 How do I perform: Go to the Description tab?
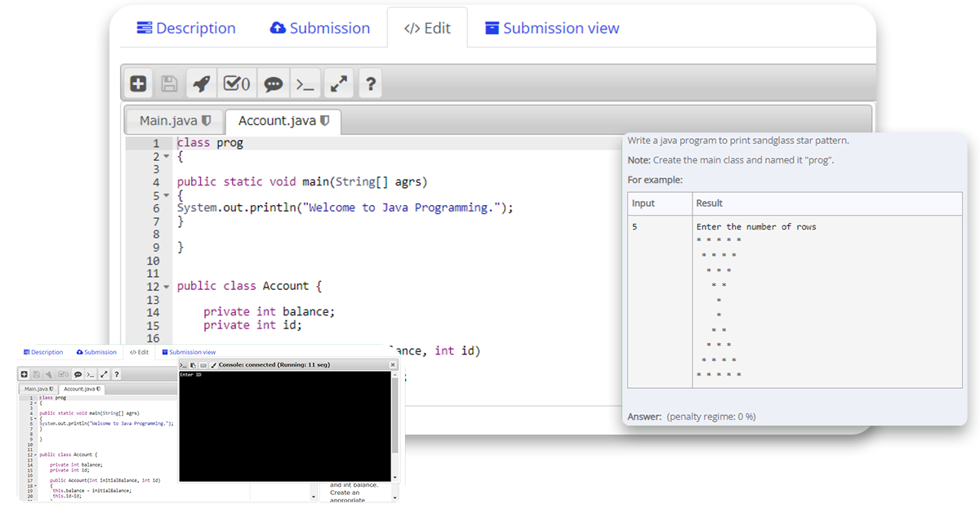[186, 27]
